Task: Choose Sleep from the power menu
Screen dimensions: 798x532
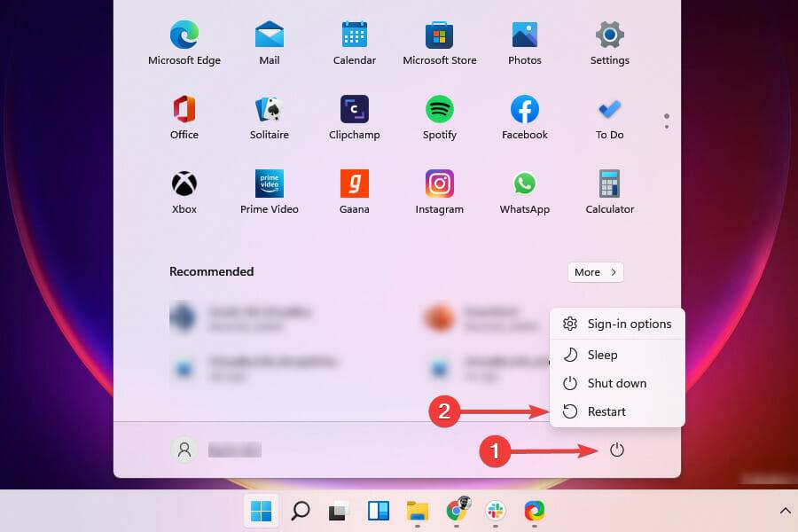Action: [x=617, y=355]
